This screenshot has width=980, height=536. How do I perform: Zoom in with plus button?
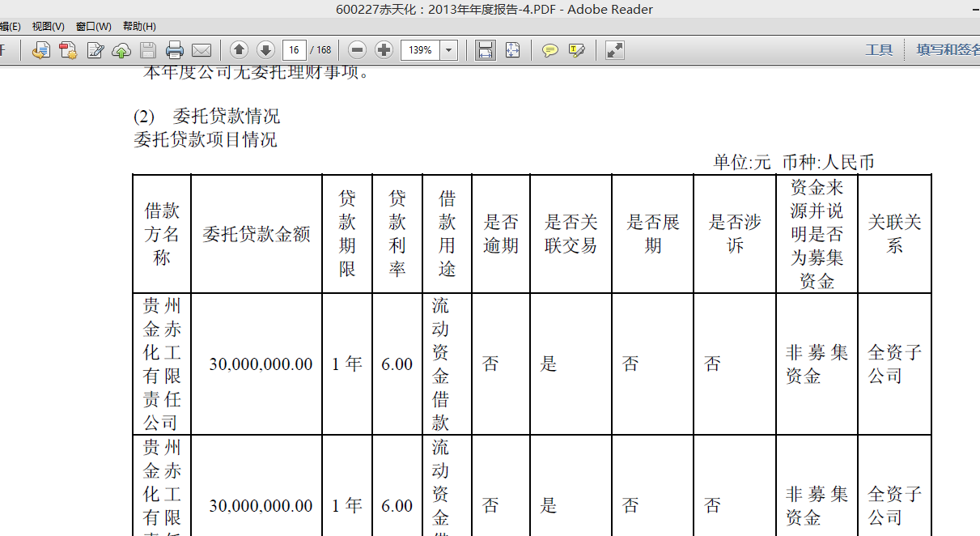click(384, 50)
